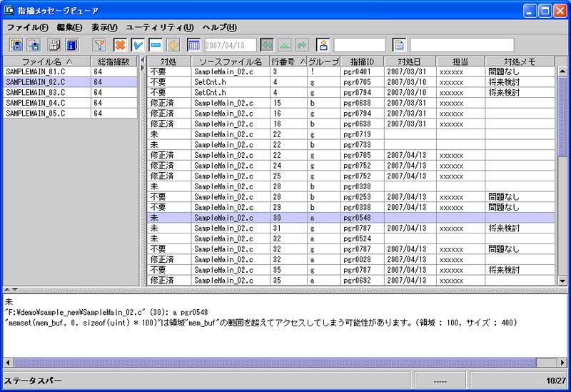Click the funnel filter icon

99,45
